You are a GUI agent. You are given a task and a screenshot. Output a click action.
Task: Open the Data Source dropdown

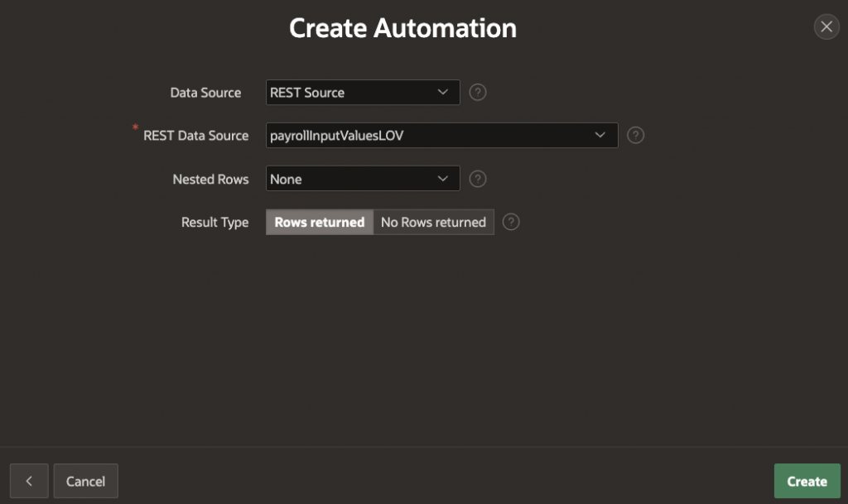tap(362, 93)
